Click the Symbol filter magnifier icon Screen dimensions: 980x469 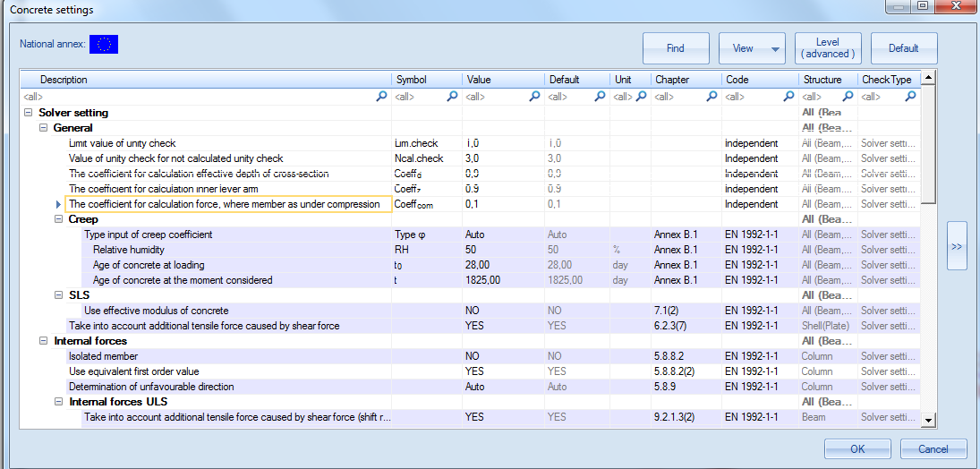coord(453,97)
